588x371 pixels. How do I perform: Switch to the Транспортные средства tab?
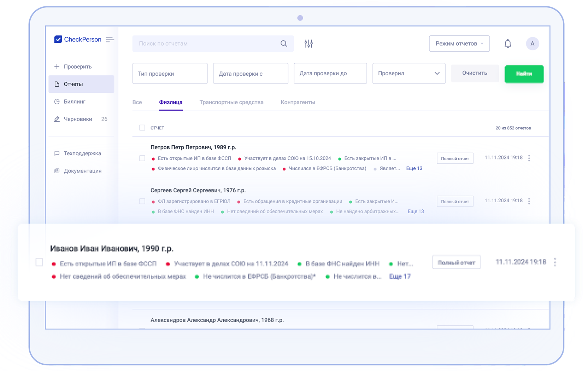coord(231,102)
